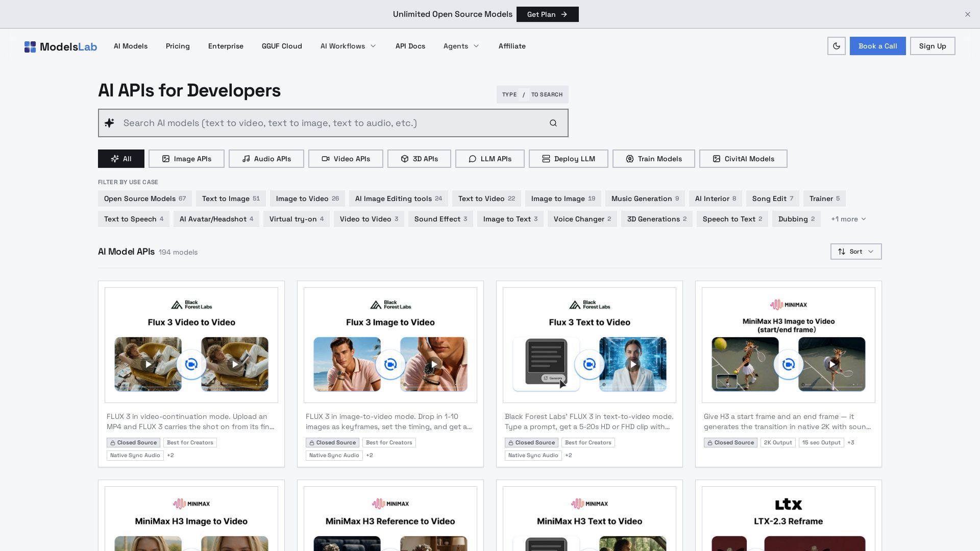Open the CivitAI Models tab
The image size is (980, 551).
tap(743, 159)
